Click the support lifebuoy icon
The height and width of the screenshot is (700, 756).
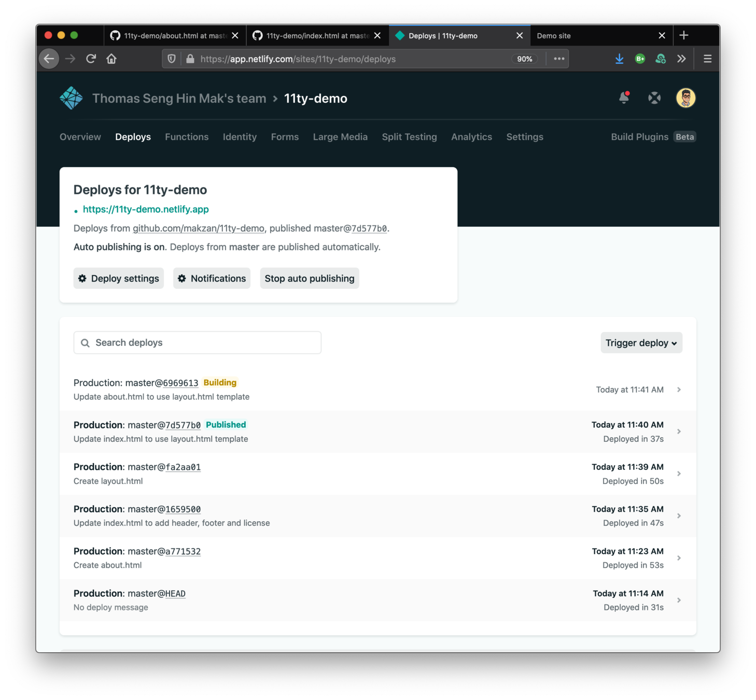pos(654,97)
